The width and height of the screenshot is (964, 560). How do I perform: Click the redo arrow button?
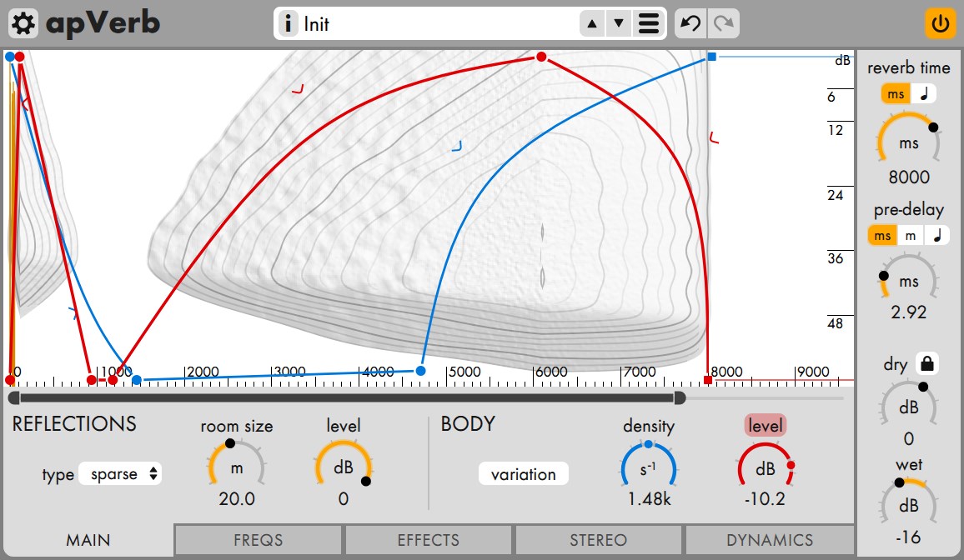click(724, 24)
